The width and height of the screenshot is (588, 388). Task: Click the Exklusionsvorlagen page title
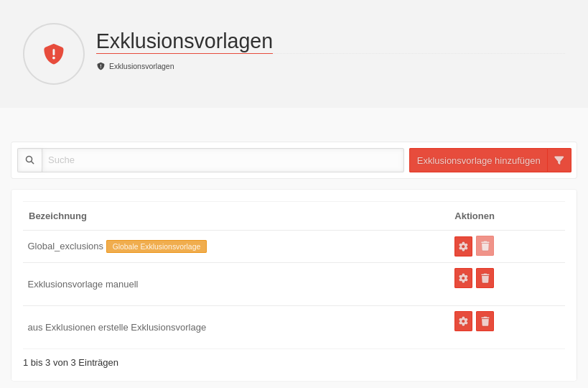[184, 41]
